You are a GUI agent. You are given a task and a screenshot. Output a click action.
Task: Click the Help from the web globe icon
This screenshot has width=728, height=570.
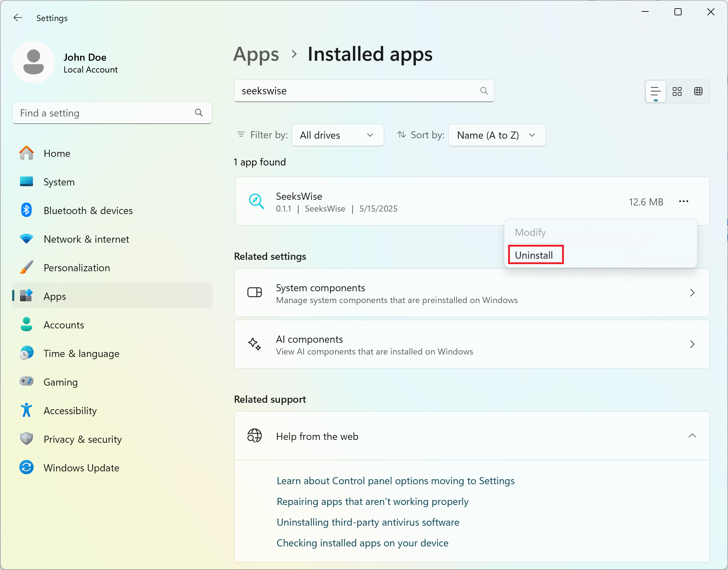255,436
